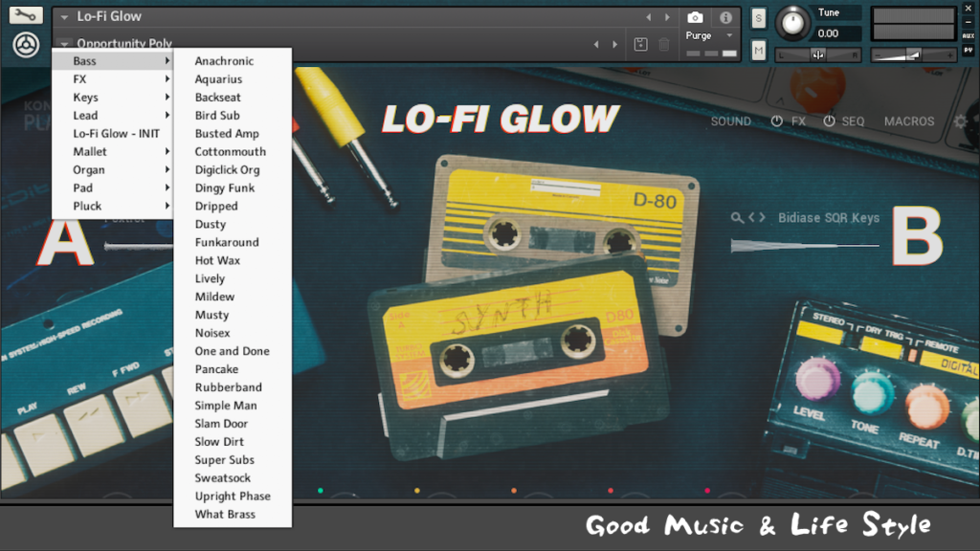Close the instrument with the X button

[x=969, y=9]
